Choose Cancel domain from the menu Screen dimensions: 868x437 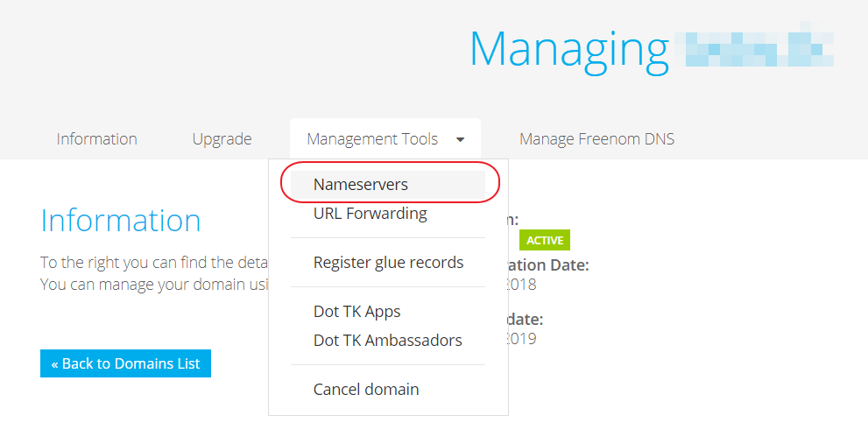pos(366,389)
